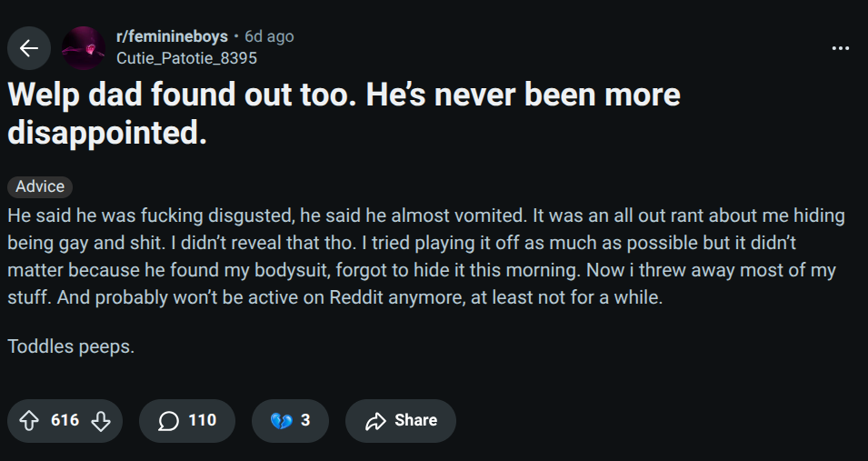Click the body paragraph starting with "He said"
Viewport: 868px width, 461px height.
(425, 257)
